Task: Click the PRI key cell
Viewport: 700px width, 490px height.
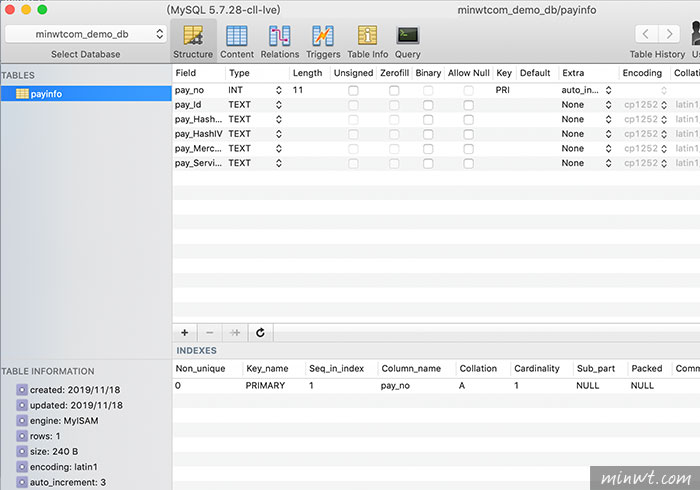Action: tap(502, 90)
